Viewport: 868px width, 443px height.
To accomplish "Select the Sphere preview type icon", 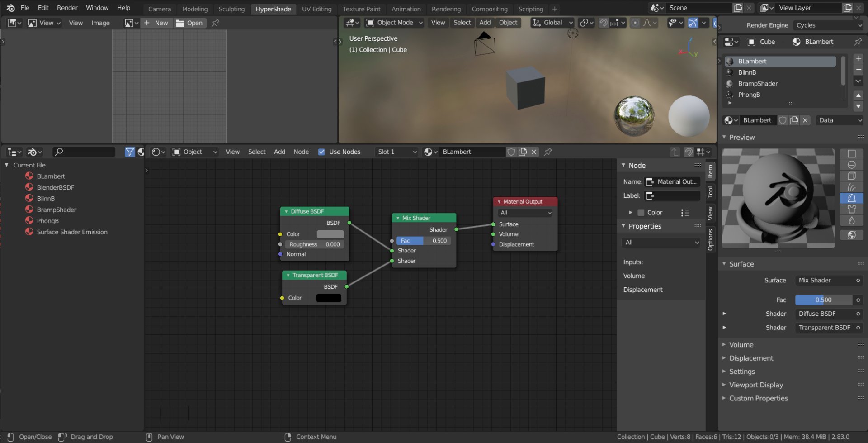I will [x=851, y=165].
